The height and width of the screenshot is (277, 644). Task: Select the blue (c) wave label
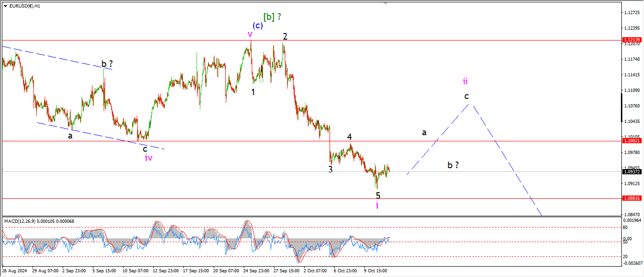click(x=257, y=25)
